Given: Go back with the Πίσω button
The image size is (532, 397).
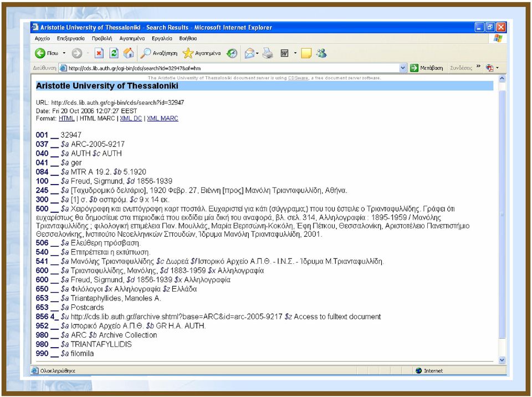Looking at the screenshot, I should [47, 53].
